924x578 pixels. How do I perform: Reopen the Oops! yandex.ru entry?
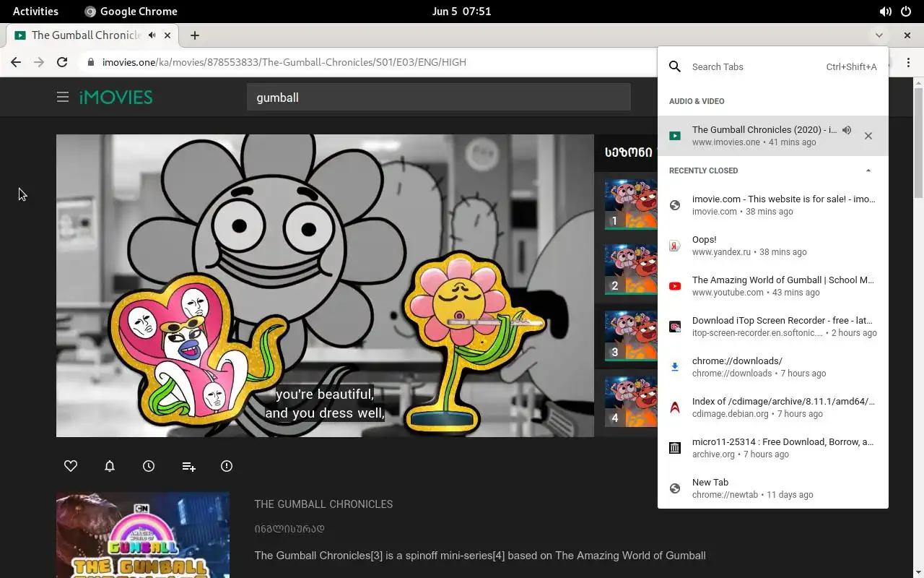[773, 246]
